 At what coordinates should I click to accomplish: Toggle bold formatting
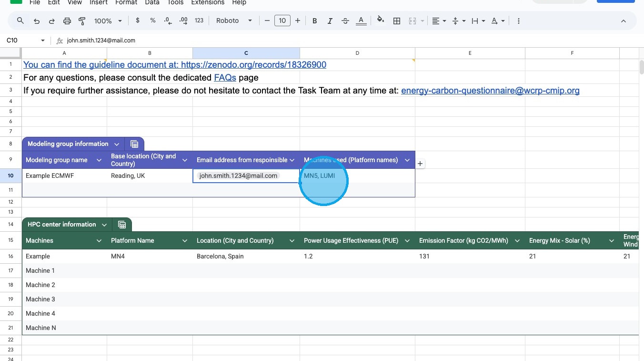coord(314,21)
